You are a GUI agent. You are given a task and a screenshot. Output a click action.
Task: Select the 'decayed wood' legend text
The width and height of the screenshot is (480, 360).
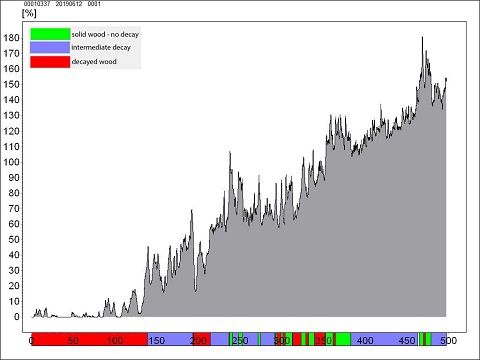(94, 62)
